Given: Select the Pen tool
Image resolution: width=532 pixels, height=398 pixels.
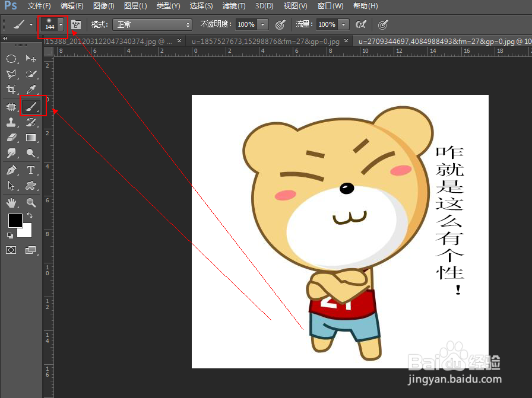Looking at the screenshot, I should (x=11, y=170).
